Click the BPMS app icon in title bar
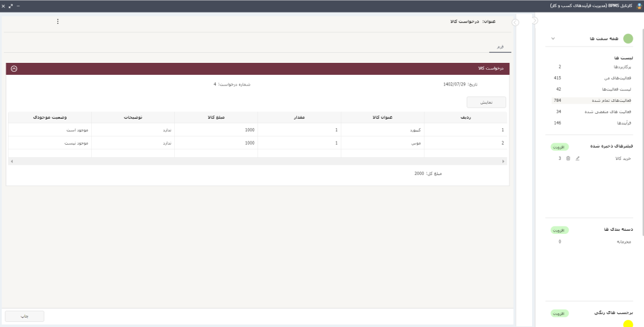 (x=638, y=6)
